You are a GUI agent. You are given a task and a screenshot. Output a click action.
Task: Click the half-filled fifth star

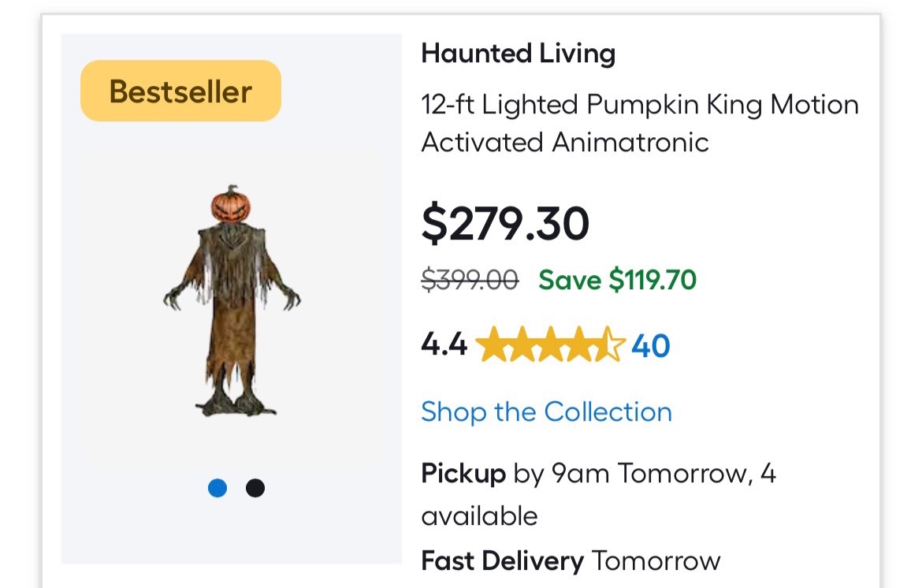click(x=609, y=344)
